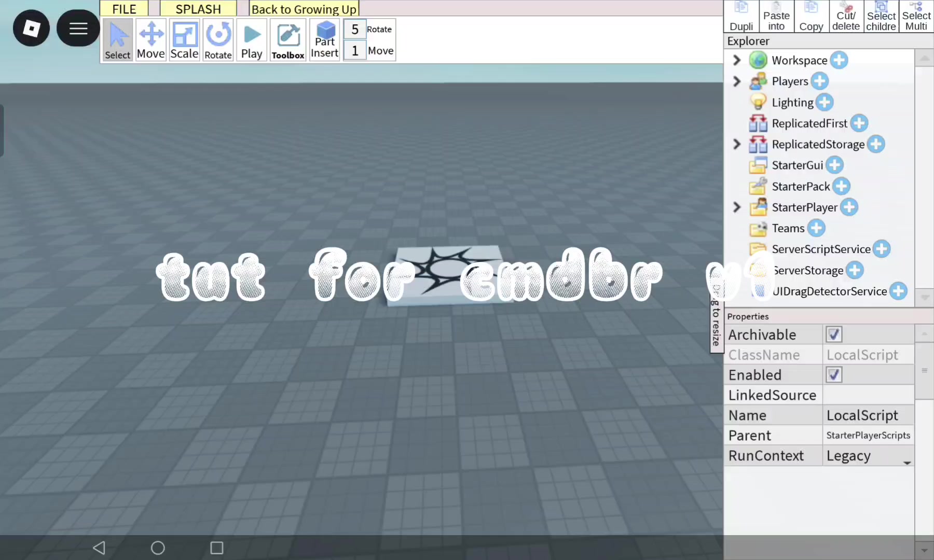Add object to StarterPlayer with plus
The width and height of the screenshot is (934, 560).
849,207
